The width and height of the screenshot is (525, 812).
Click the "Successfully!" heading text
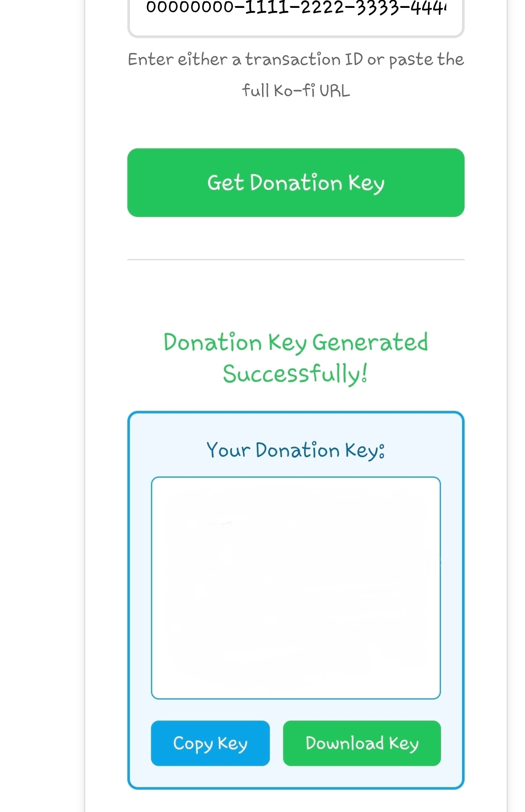coord(296,374)
